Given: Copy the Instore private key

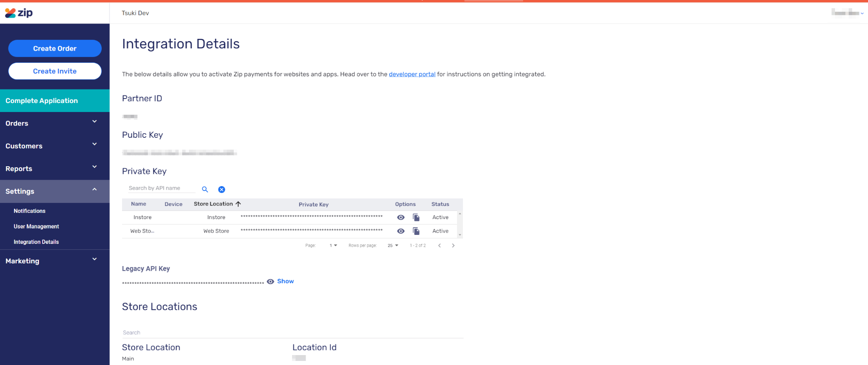Looking at the screenshot, I should [416, 217].
